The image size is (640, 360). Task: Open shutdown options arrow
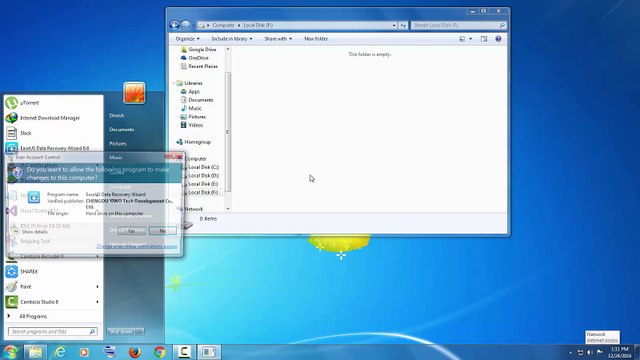coord(140,331)
